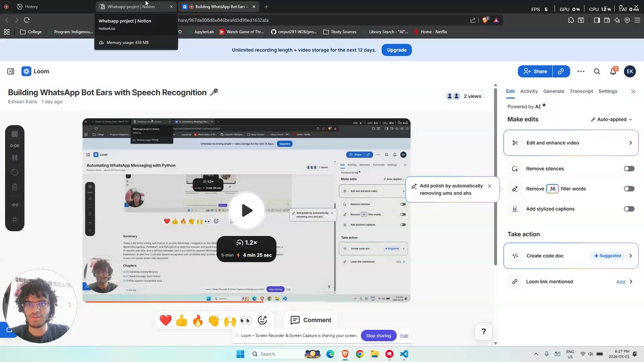Pause the Loom recording
Viewport: 644px width, 362px height.
pyautogui.click(x=15, y=157)
